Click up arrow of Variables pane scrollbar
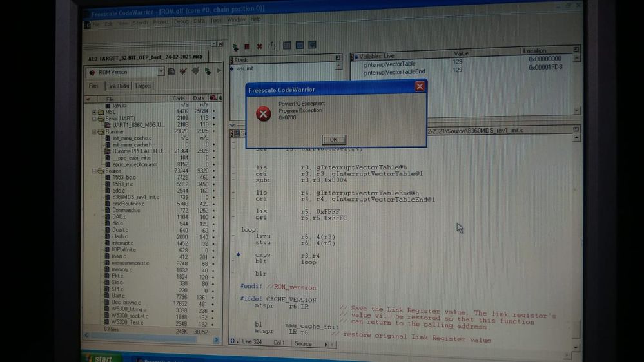Screen dimensions: 644x362 [x=576, y=58]
